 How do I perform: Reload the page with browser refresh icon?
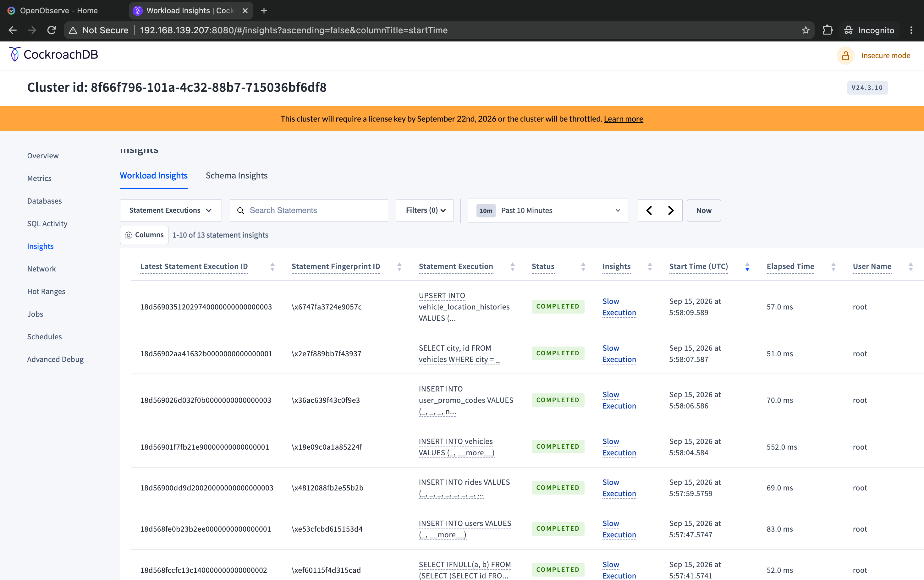tap(52, 30)
